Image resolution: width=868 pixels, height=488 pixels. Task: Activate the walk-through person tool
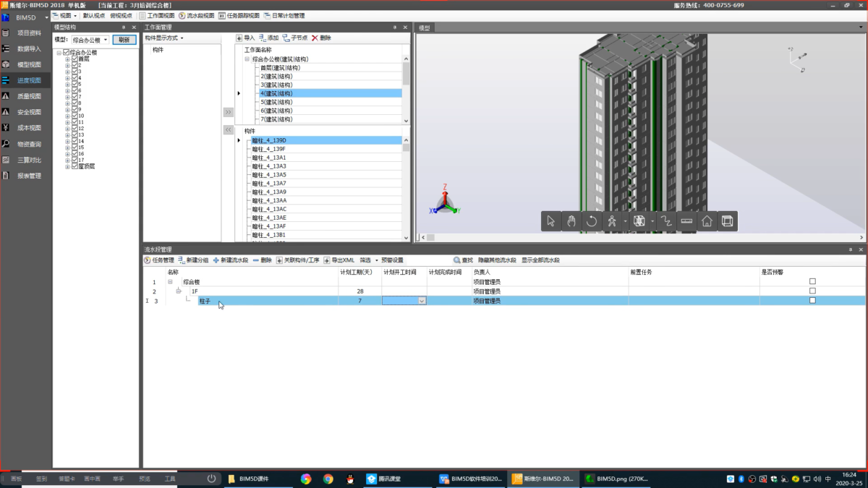pyautogui.click(x=612, y=221)
